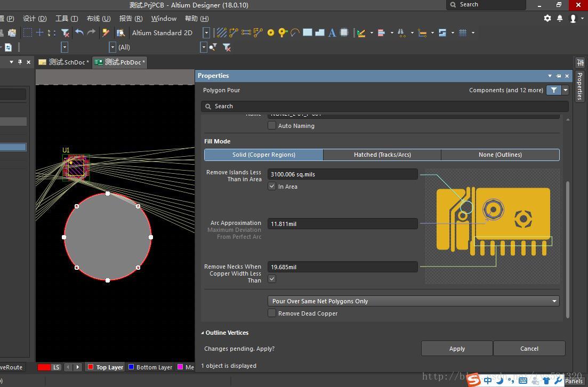This screenshot has height=387, width=588.
Task: Expand the grid tools dropdown arrow
Action: point(473,33)
